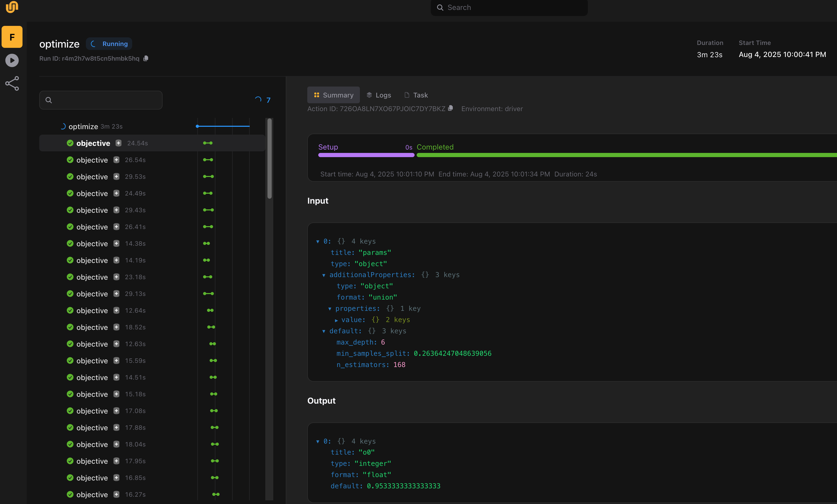Collapse the additionalProperties node
Image resolution: width=837 pixels, height=504 pixels.
(x=324, y=275)
